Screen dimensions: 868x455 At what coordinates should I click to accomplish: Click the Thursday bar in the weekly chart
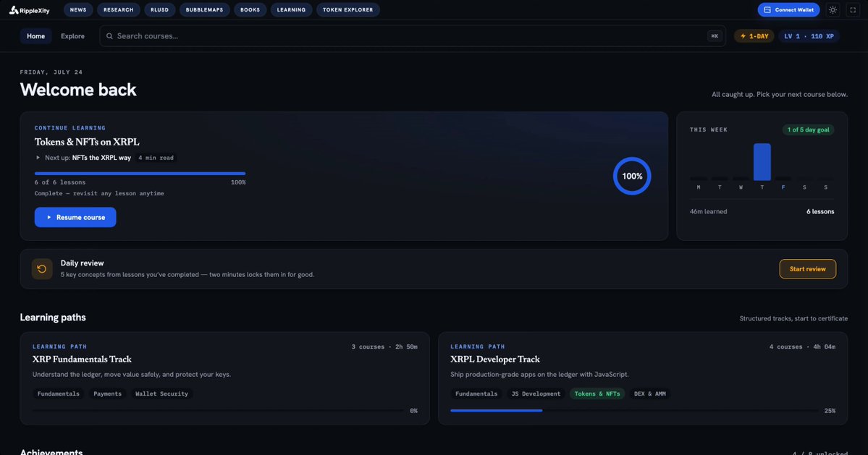[762, 162]
